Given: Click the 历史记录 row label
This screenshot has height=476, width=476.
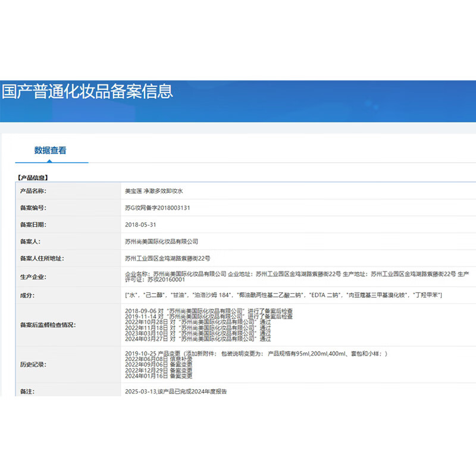Looking at the screenshot, I should (x=33, y=365).
